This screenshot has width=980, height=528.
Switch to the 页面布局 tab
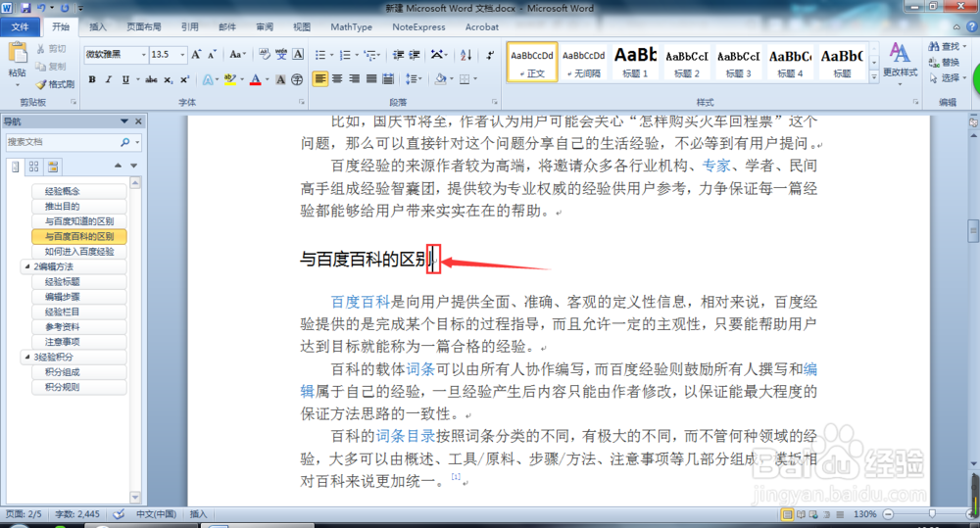tap(144, 26)
